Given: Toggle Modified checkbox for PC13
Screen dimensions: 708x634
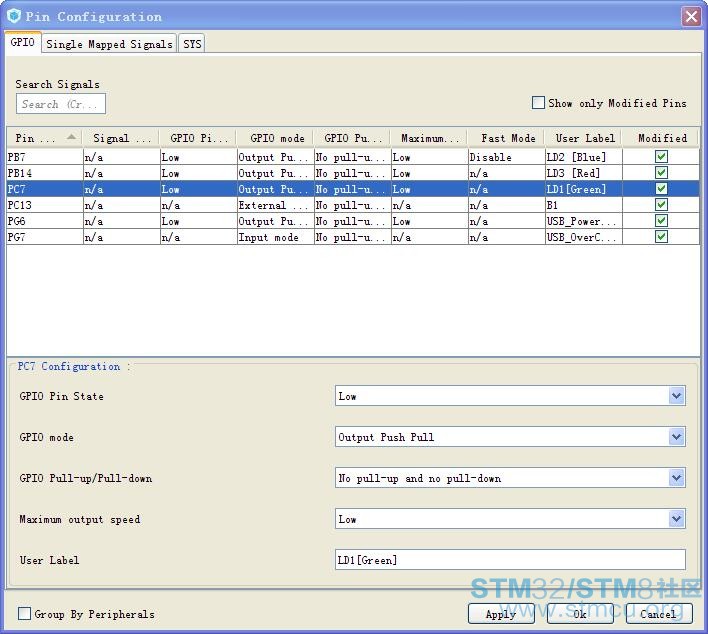Looking at the screenshot, I should click(661, 205).
